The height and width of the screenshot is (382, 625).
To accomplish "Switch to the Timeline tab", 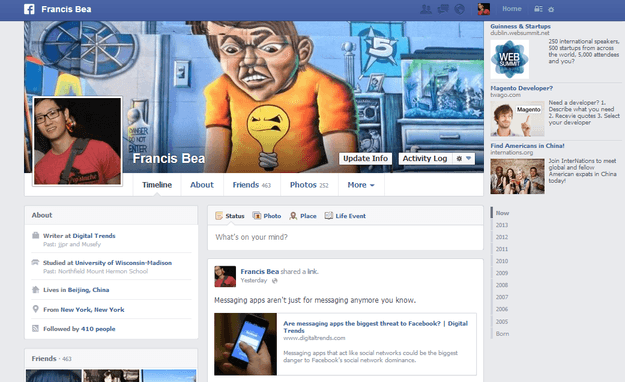I will click(157, 185).
